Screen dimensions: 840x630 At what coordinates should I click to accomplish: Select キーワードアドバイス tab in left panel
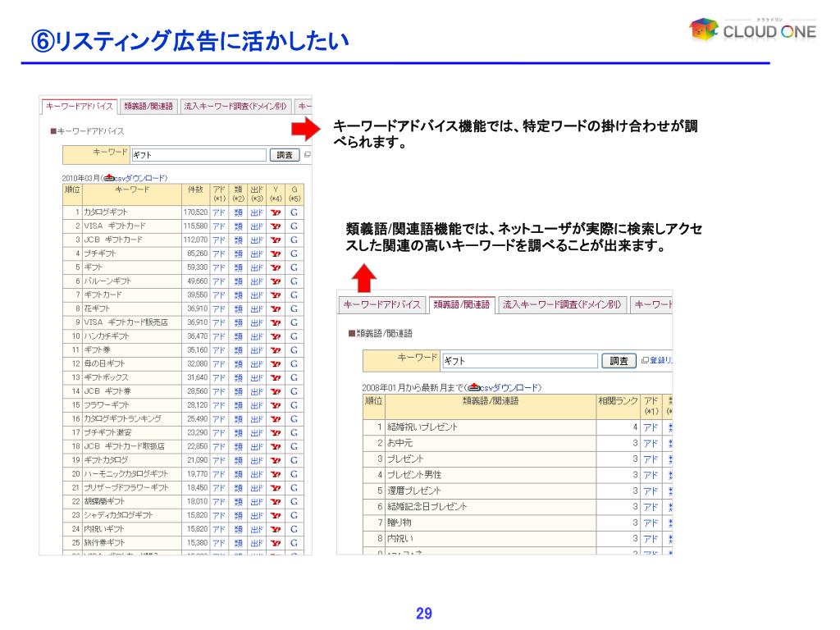[x=80, y=106]
